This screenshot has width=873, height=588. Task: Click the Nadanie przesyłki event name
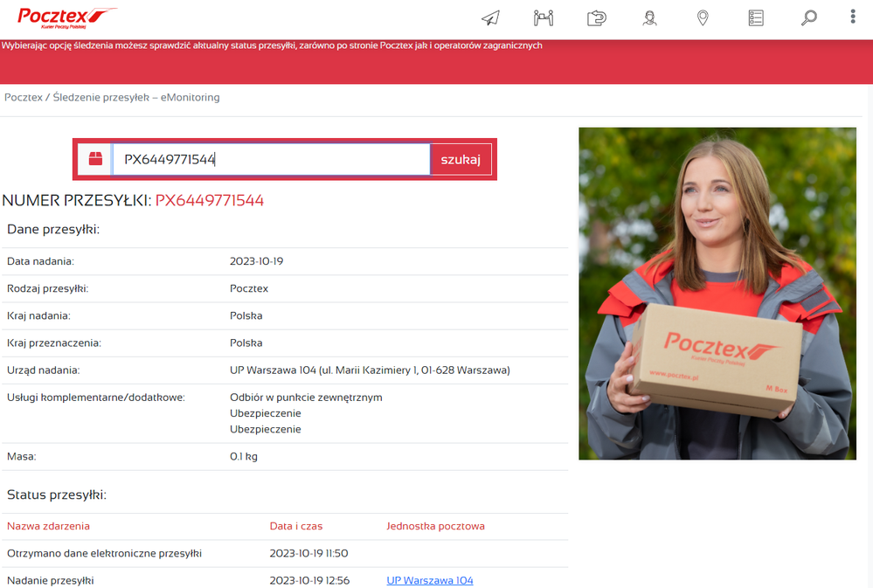50,580
